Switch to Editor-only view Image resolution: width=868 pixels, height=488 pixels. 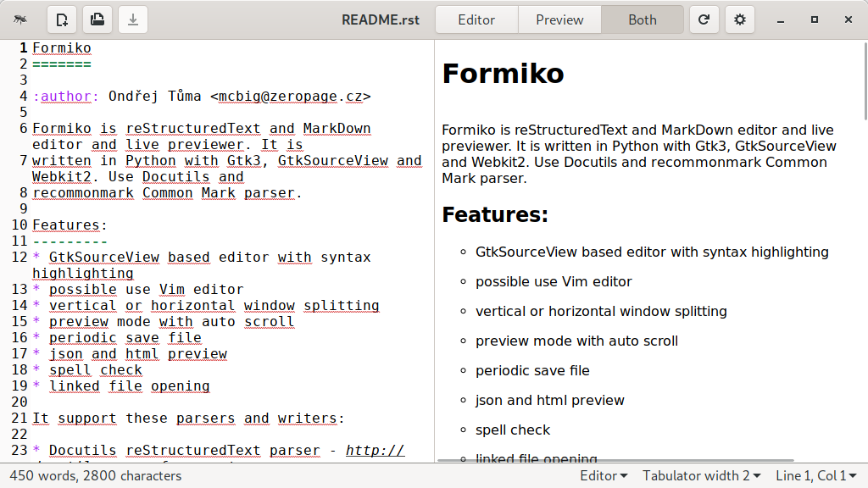tap(476, 19)
